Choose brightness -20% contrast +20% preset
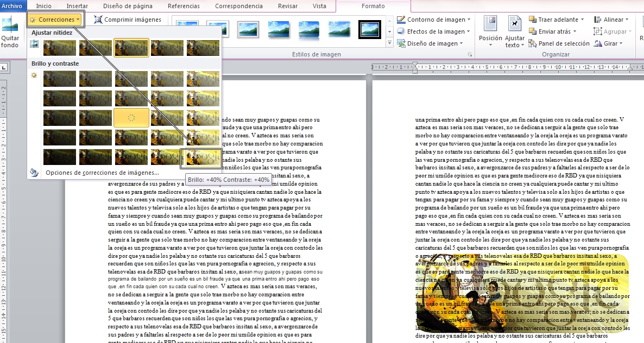 click(x=95, y=137)
